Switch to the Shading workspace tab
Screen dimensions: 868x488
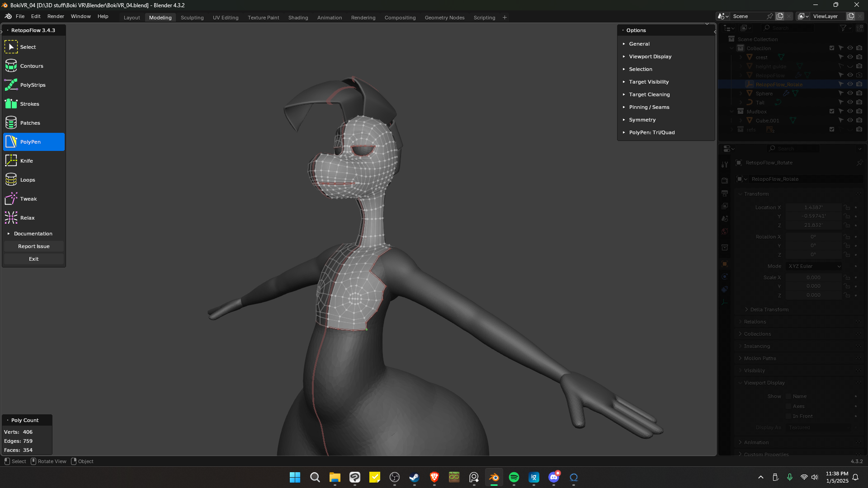click(x=298, y=18)
